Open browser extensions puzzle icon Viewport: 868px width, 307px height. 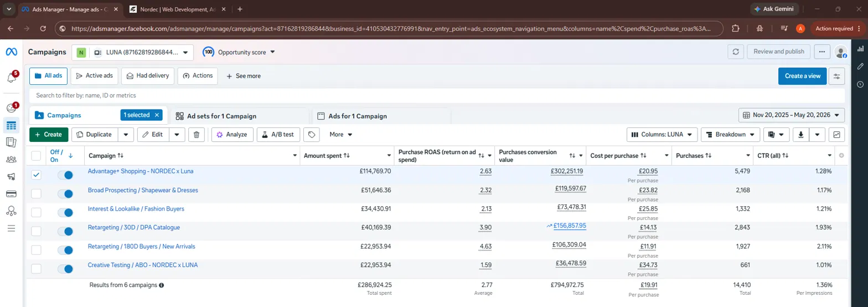[x=735, y=28]
